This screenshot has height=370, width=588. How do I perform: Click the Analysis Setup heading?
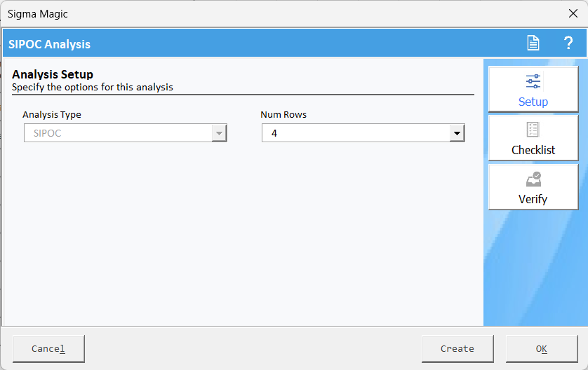pos(53,74)
